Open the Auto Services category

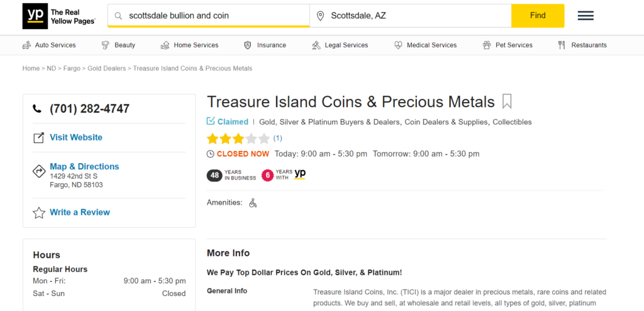point(49,45)
